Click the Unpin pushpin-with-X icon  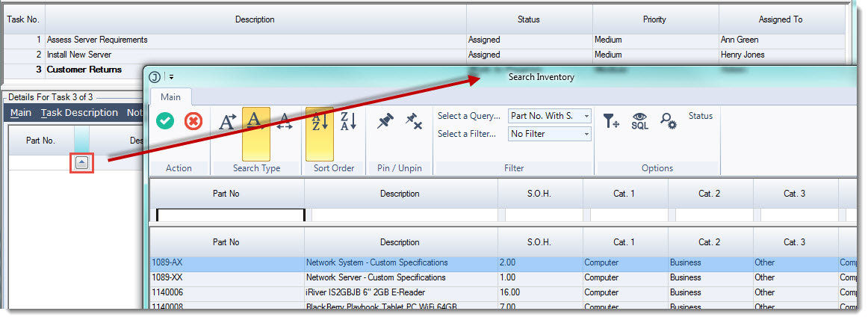[x=414, y=120]
